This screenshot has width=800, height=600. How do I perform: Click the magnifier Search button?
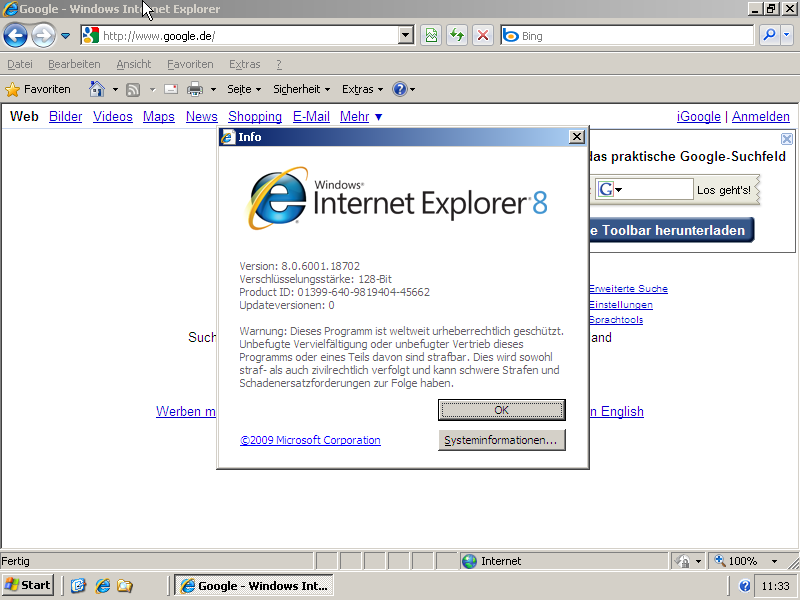768,36
